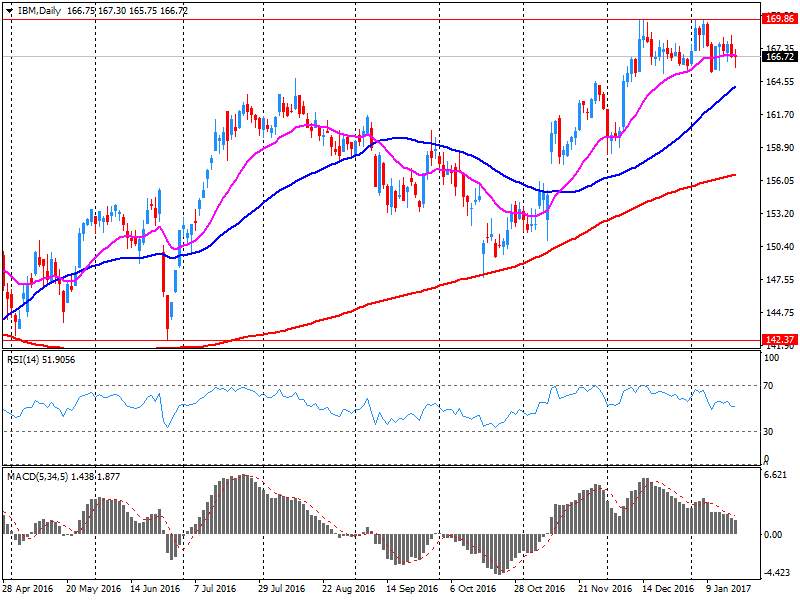Click the RSI 30 level label
The width and height of the screenshot is (800, 600).
(x=768, y=432)
